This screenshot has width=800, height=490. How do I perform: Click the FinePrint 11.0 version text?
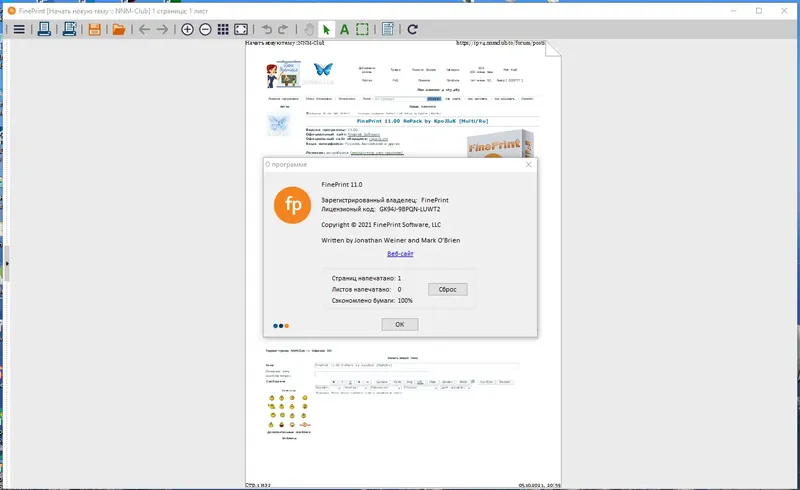pos(342,184)
